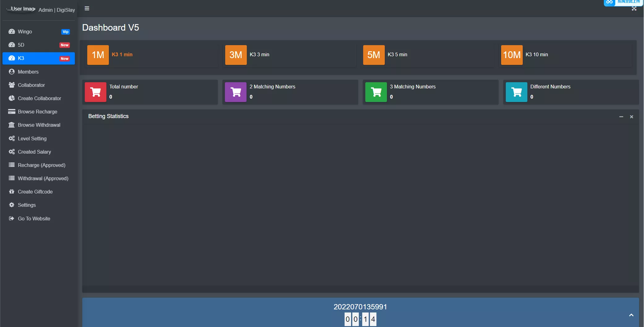
Task: Open the Members menu item
Action: pos(28,72)
